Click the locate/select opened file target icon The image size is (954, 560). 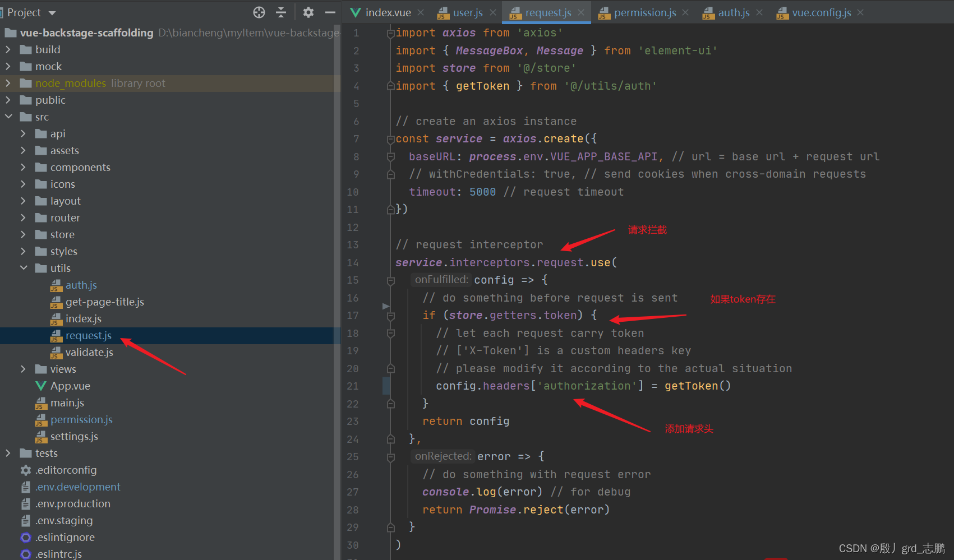point(259,12)
